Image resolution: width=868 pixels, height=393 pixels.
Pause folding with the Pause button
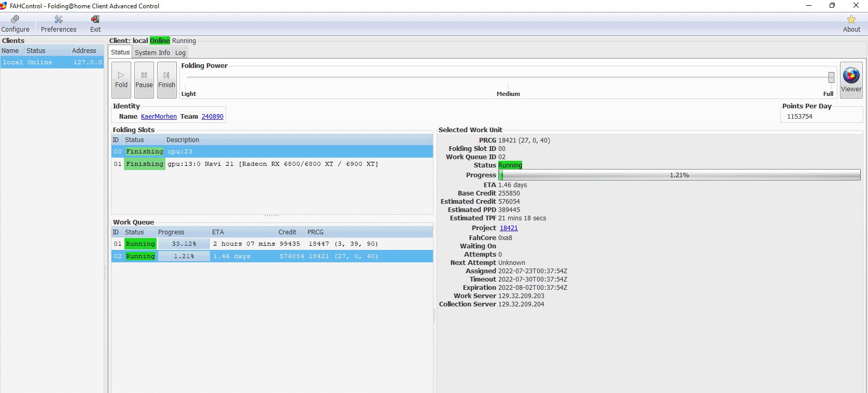(144, 80)
